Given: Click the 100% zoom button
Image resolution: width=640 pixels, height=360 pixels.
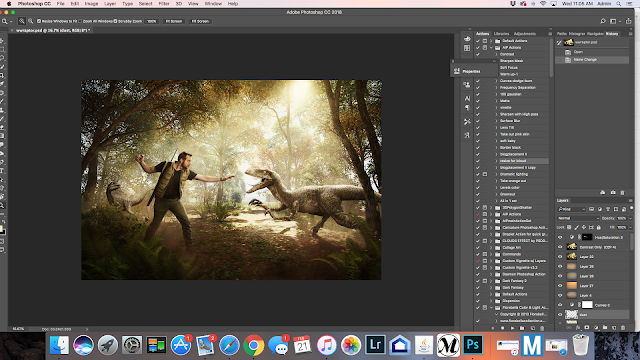Looking at the screenshot, I should click(x=151, y=21).
